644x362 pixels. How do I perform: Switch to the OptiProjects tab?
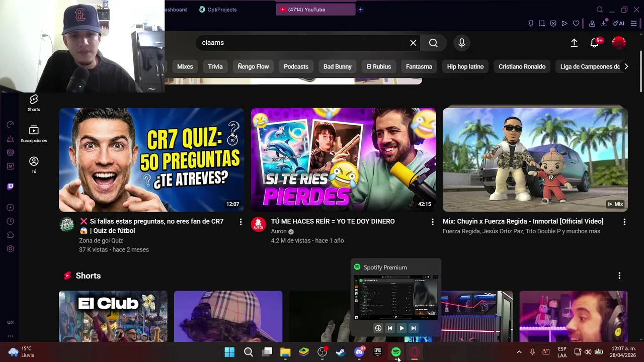coord(217,10)
